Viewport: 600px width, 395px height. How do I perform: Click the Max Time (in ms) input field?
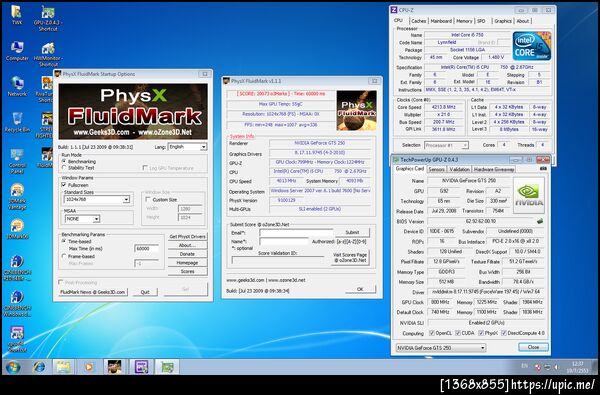point(147,248)
